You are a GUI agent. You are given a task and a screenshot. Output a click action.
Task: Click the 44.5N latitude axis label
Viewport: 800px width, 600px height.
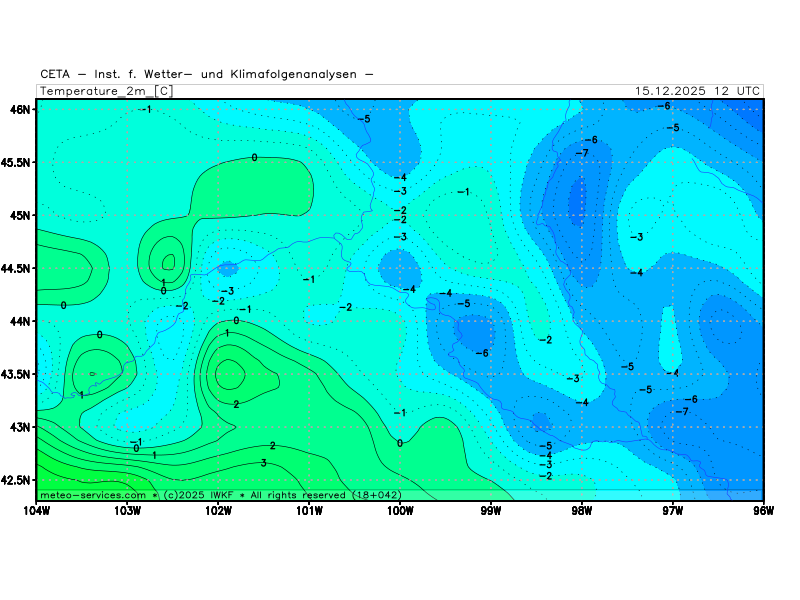[x=16, y=268]
